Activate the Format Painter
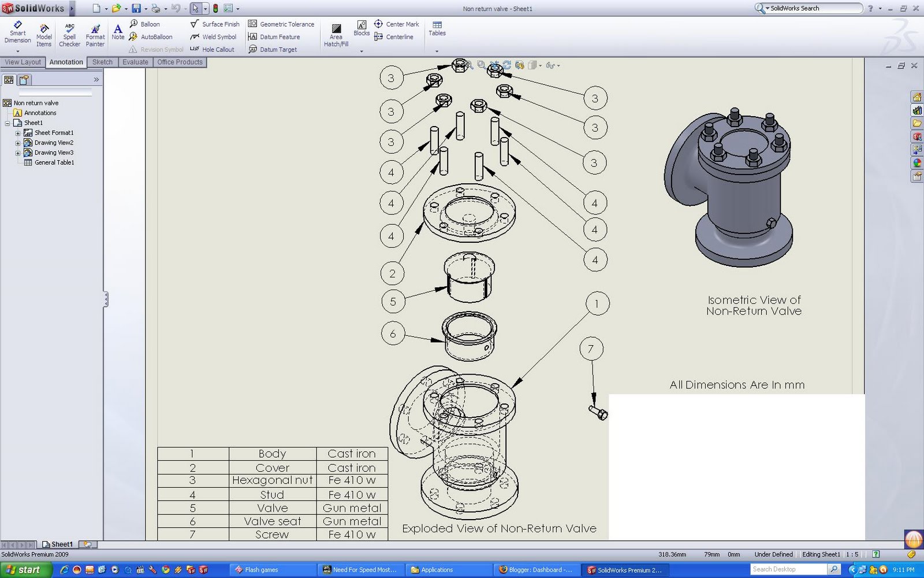This screenshot has width=924, height=578. point(95,34)
